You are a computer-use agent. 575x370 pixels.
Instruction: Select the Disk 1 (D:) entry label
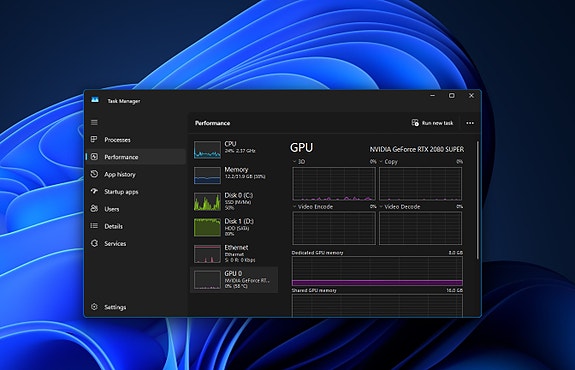pos(239,221)
